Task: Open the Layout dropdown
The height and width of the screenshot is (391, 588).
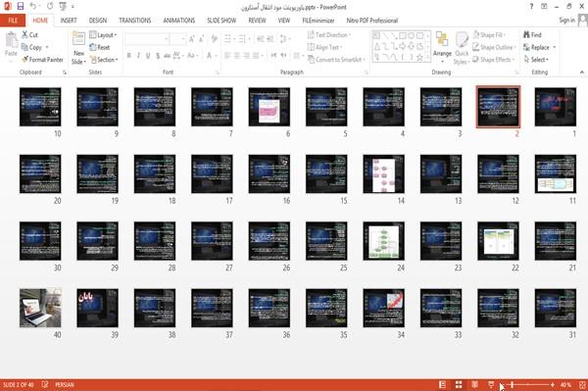Action: (104, 35)
